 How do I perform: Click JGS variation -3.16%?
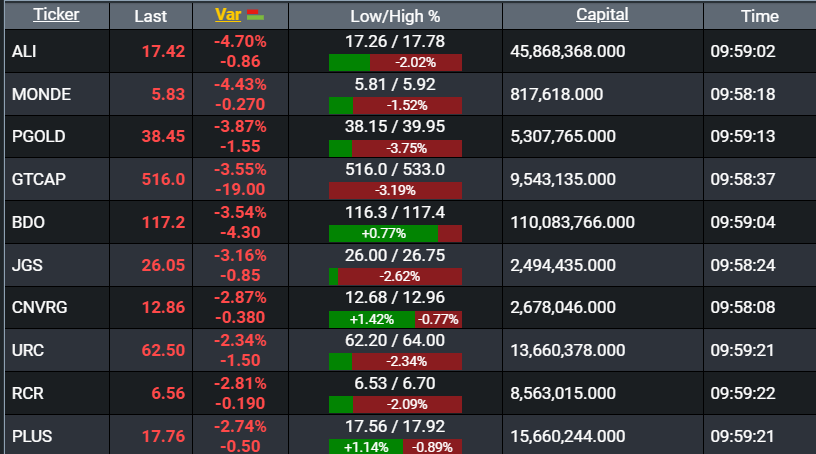pyautogui.click(x=240, y=256)
